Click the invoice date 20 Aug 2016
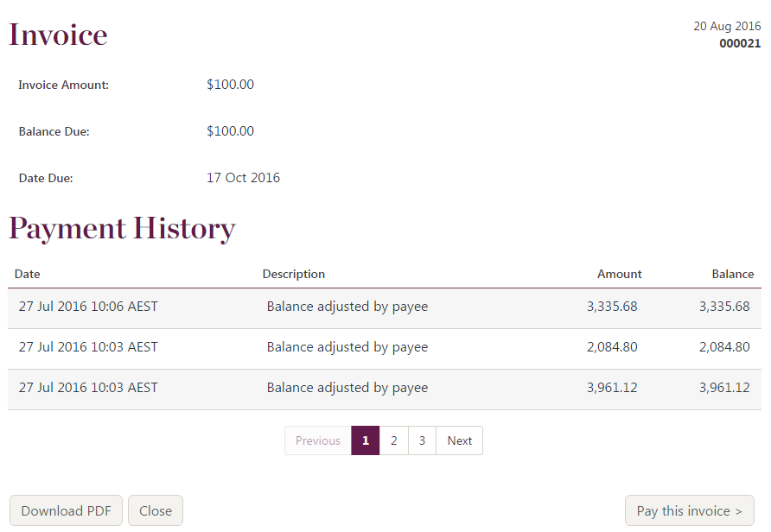 (727, 26)
